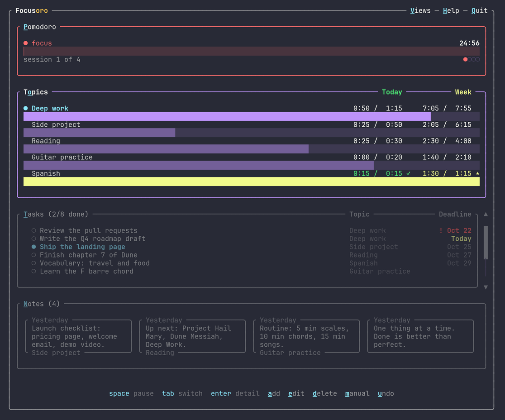This screenshot has width=505, height=420.
Task: Click the 24:56 countdown timer
Action: 469,43
